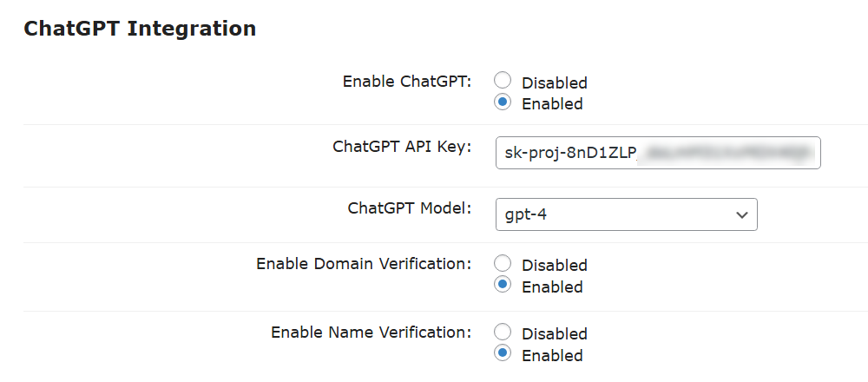This screenshot has width=868, height=382.
Task: Open the ChatGPT Model dropdown
Action: (x=626, y=214)
